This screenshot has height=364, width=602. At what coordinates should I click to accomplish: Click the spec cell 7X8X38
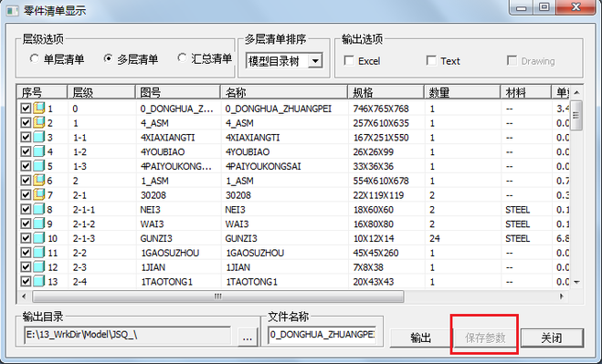(x=368, y=267)
